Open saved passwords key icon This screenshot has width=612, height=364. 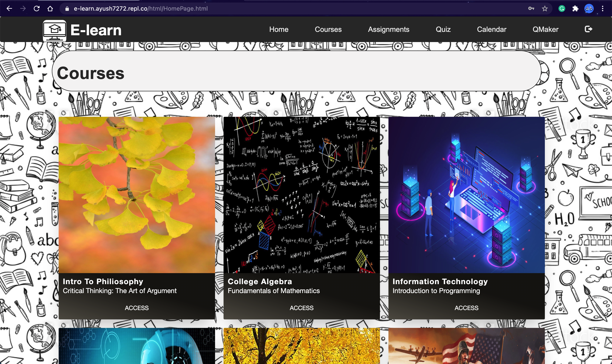point(531,8)
